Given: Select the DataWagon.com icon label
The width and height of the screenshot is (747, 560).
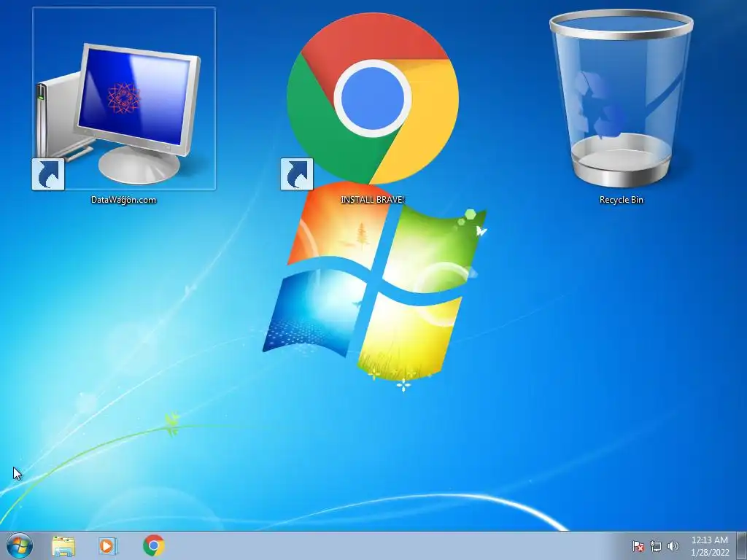Looking at the screenshot, I should [124, 200].
